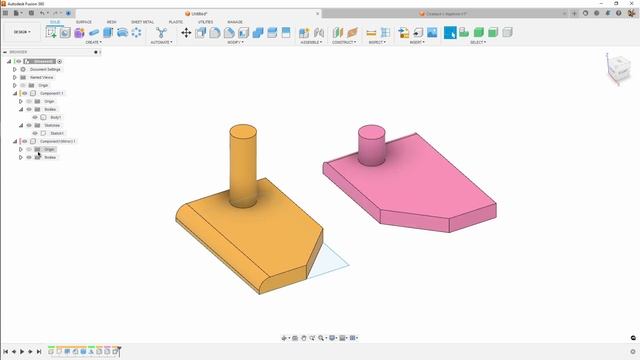This screenshot has height=360, width=640.
Task: Switch to the Manage tab
Action: point(235,22)
